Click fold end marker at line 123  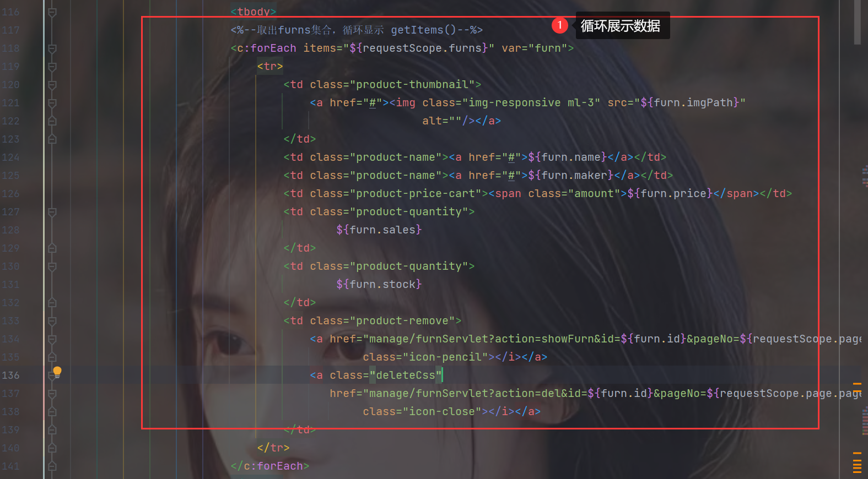pyautogui.click(x=52, y=139)
